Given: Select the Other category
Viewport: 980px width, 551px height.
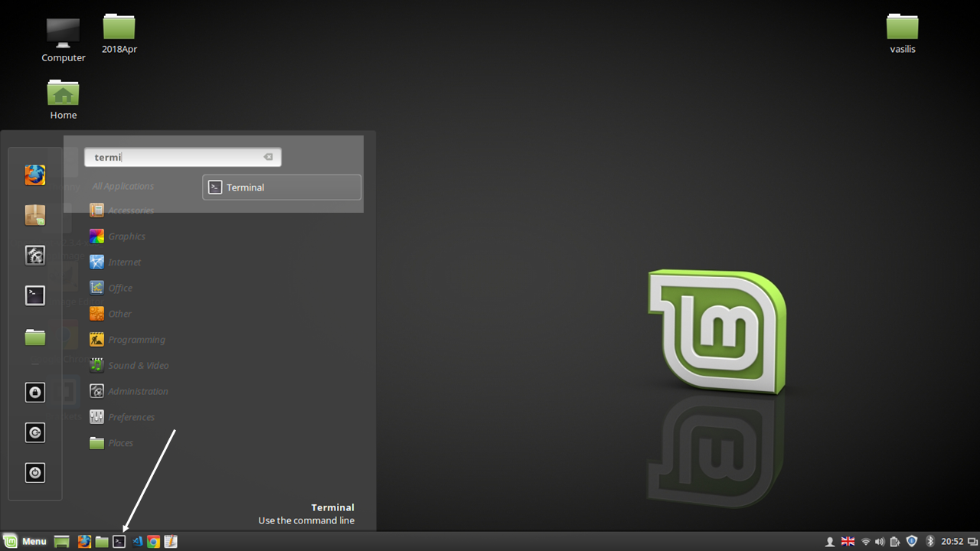Looking at the screenshot, I should pyautogui.click(x=110, y=314).
